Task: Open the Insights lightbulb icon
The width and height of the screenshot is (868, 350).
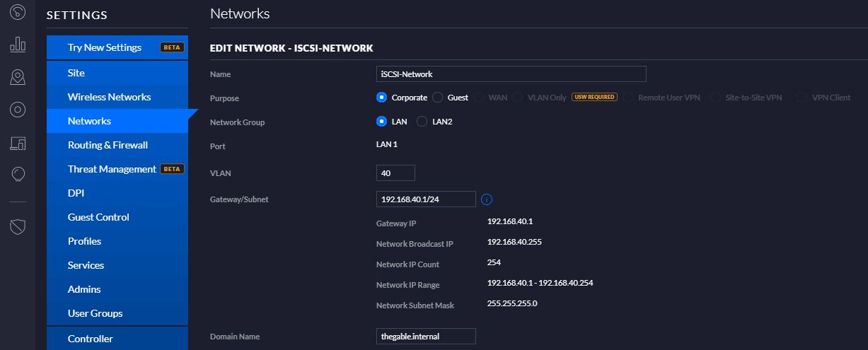Action: (18, 173)
